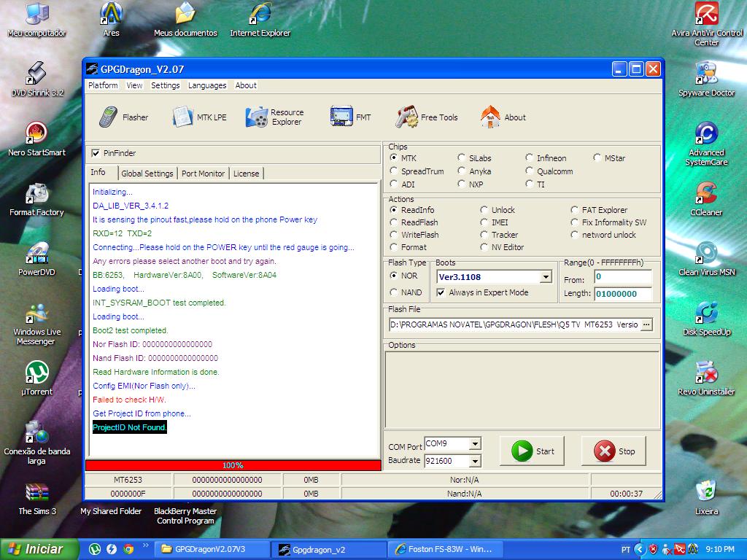Launch µTorrent desktop shortcut
Screen dimensions: 747x560
tap(36, 379)
